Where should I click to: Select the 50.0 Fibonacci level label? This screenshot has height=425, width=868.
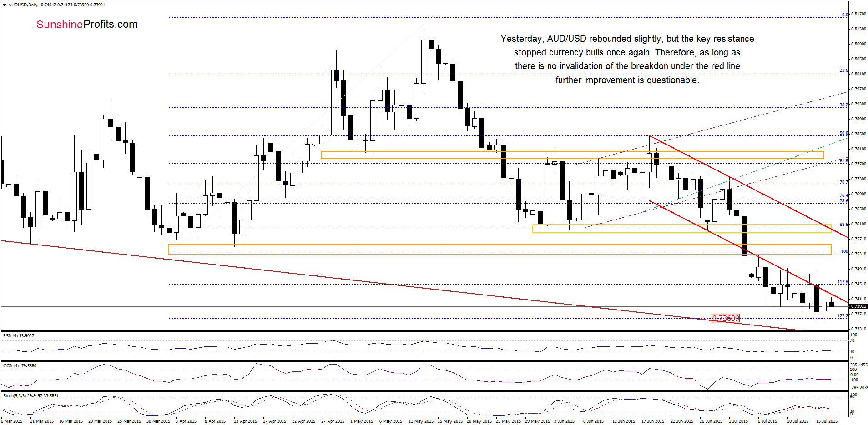(x=844, y=133)
